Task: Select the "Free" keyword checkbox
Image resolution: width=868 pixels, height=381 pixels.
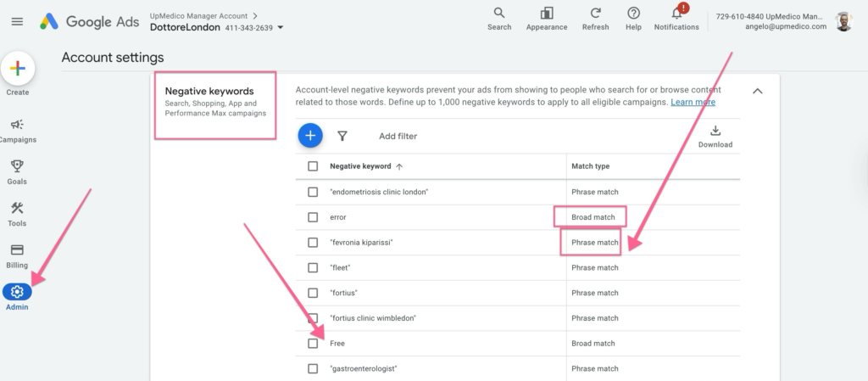Action: point(313,344)
